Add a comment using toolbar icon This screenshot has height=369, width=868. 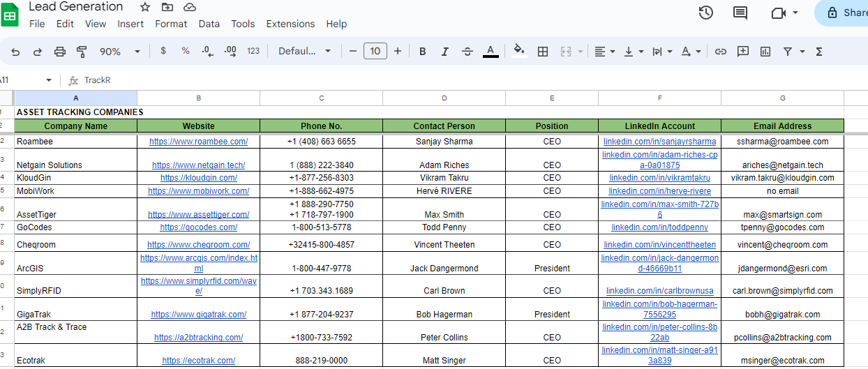click(x=743, y=51)
